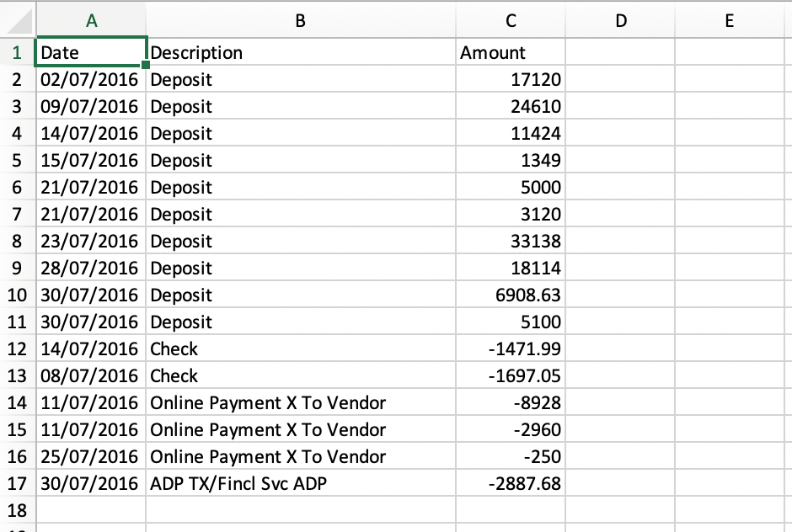Image resolution: width=792 pixels, height=532 pixels.
Task: Select date cell 14/07/2016 in row 4
Action: point(91,133)
